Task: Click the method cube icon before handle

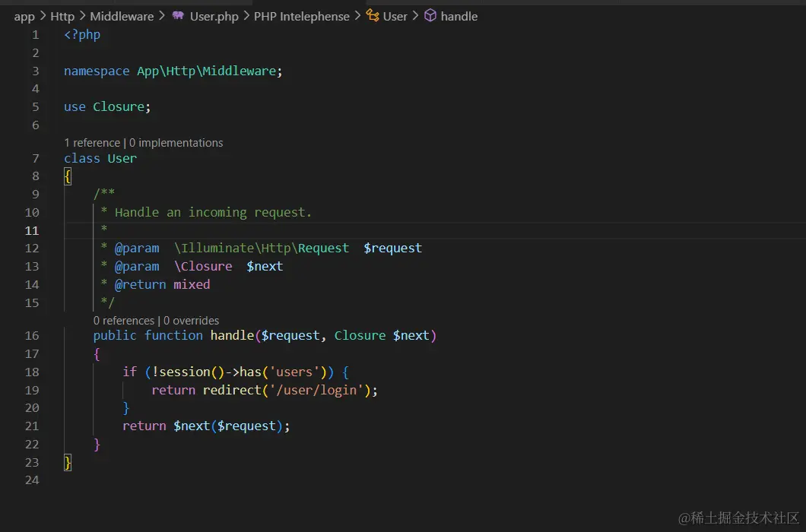Action: click(x=430, y=16)
